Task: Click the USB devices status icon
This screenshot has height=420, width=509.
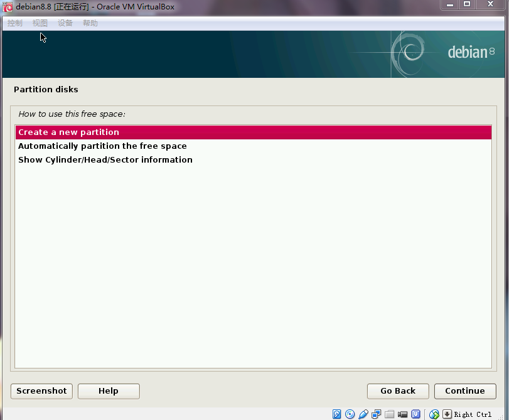Action: 363,414
